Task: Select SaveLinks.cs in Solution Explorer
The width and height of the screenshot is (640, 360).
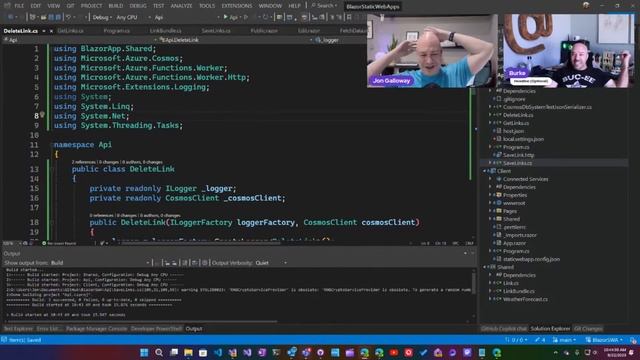Action: 517,163
